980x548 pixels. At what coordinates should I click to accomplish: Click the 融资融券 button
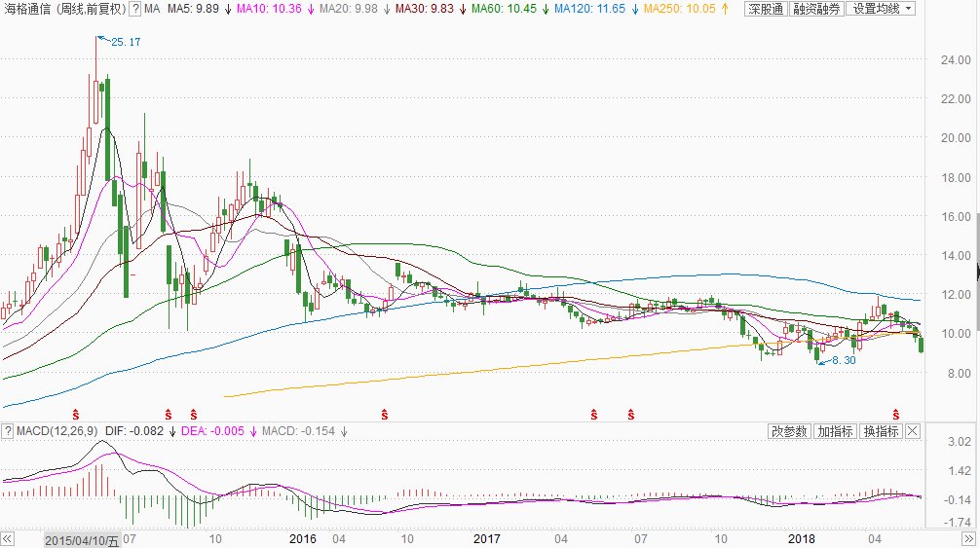[817, 9]
